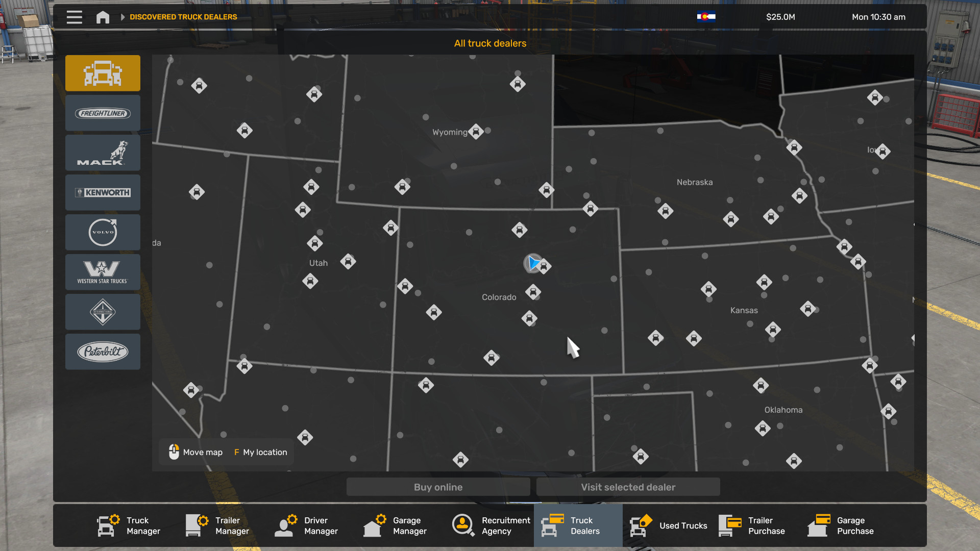Viewport: 980px width, 551px height.
Task: Click the Colorado flag icon in top bar
Action: coord(706,17)
